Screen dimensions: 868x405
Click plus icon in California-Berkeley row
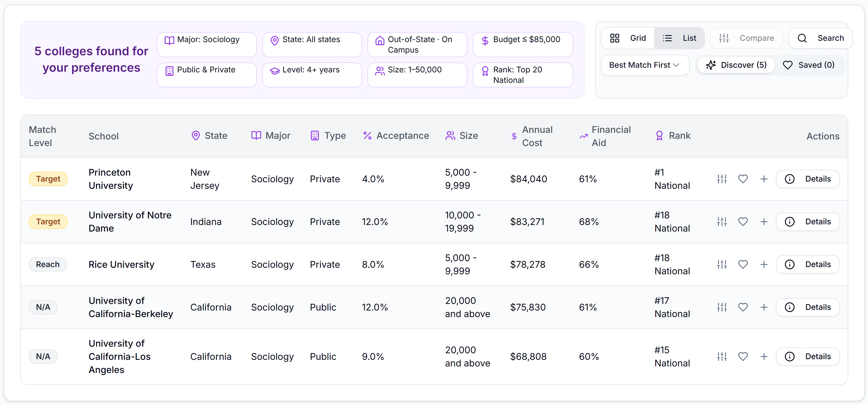[764, 307]
